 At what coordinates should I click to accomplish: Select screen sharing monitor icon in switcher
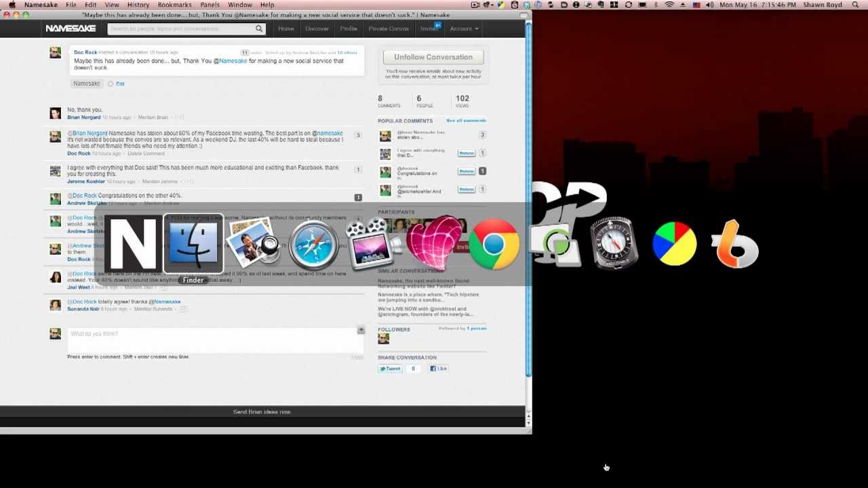pos(554,244)
